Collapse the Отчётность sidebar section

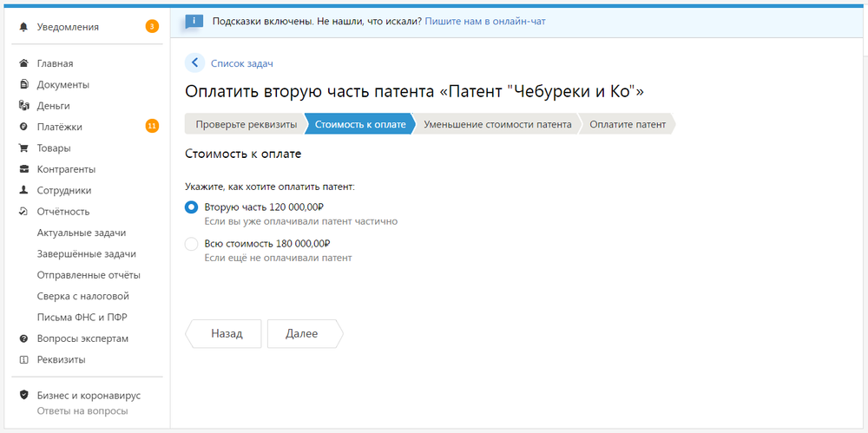click(x=63, y=212)
